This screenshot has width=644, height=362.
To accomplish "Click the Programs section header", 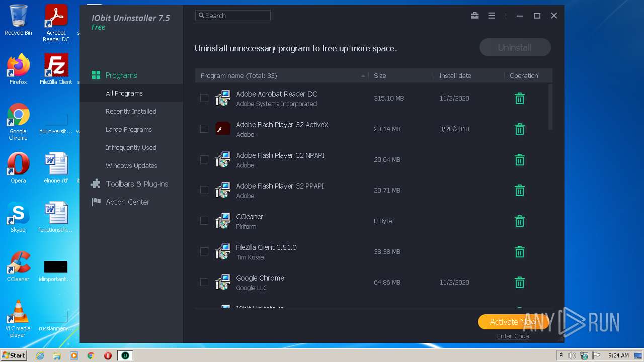I will pyautogui.click(x=131, y=75).
